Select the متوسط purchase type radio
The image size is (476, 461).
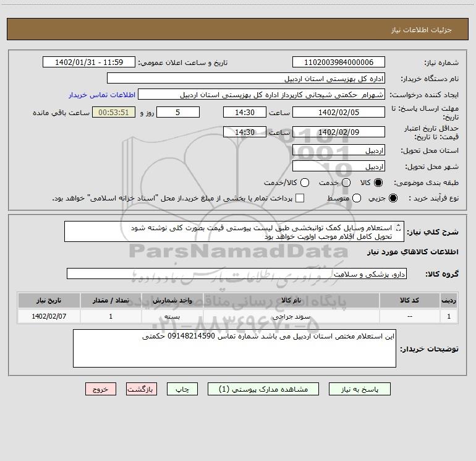[357, 198]
